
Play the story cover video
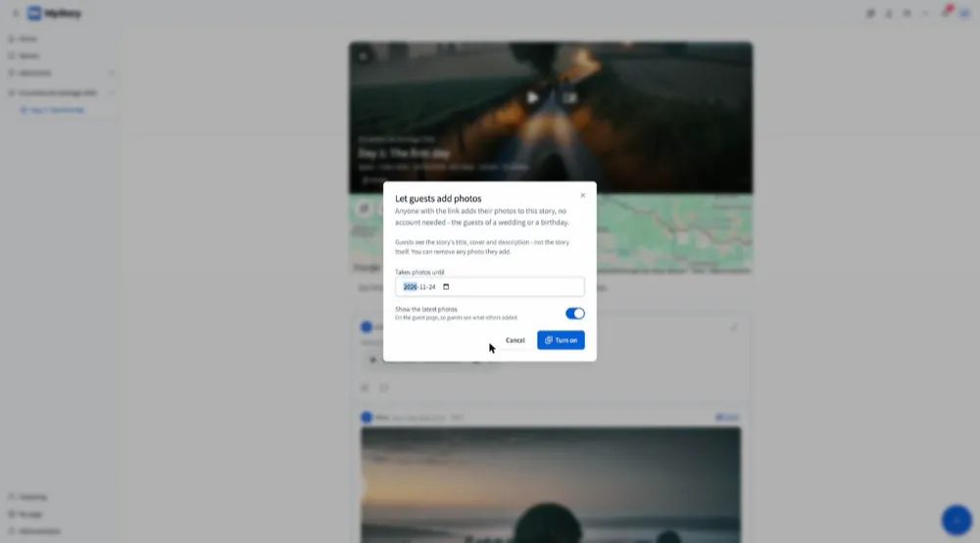[532, 98]
